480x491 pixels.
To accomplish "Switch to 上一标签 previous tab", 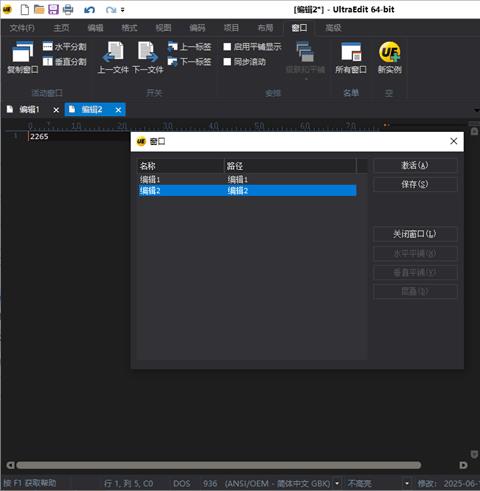I will click(x=189, y=47).
